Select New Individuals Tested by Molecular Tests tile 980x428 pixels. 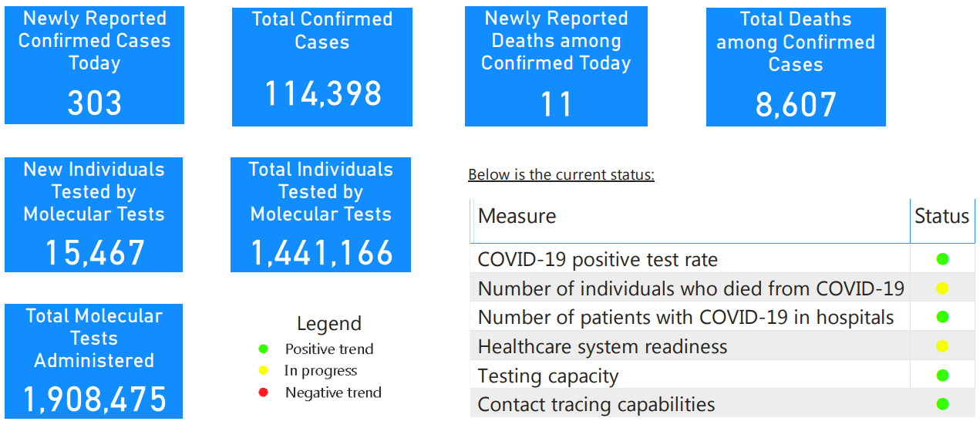[94, 214]
